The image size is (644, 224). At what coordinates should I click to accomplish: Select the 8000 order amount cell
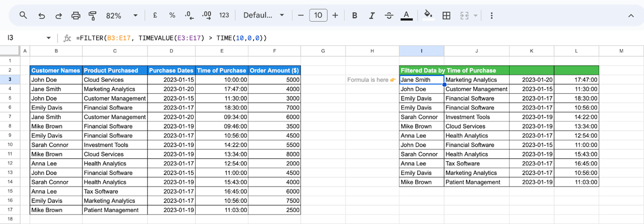[274, 154]
